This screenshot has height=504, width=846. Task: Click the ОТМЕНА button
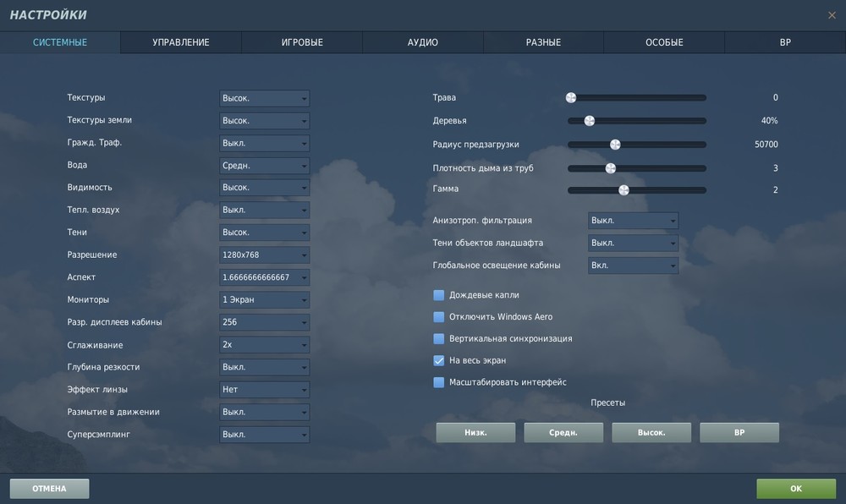[49, 489]
